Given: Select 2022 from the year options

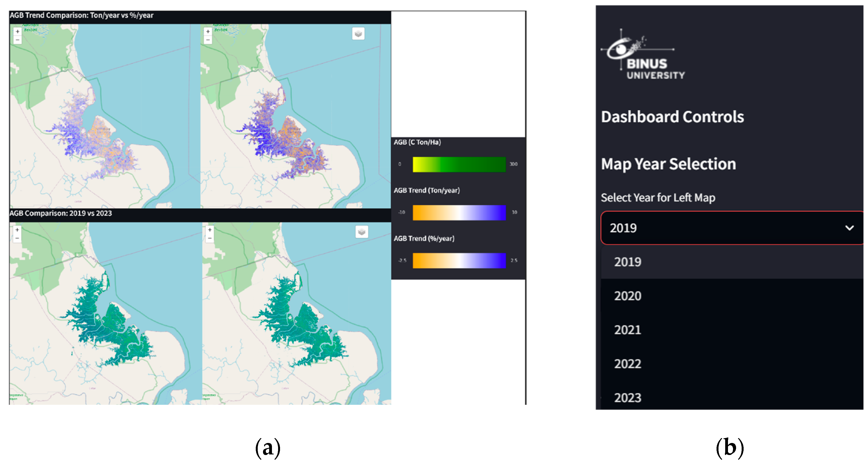Looking at the screenshot, I should point(628,364).
